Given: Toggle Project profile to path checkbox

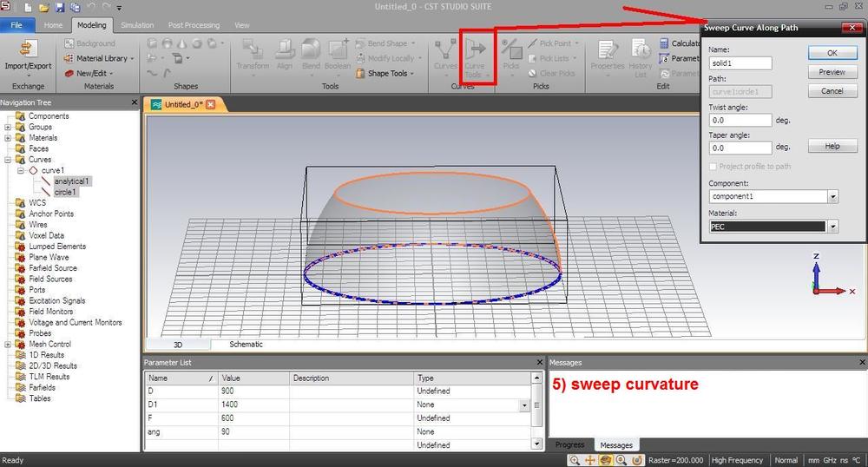Looking at the screenshot, I should 713,167.
